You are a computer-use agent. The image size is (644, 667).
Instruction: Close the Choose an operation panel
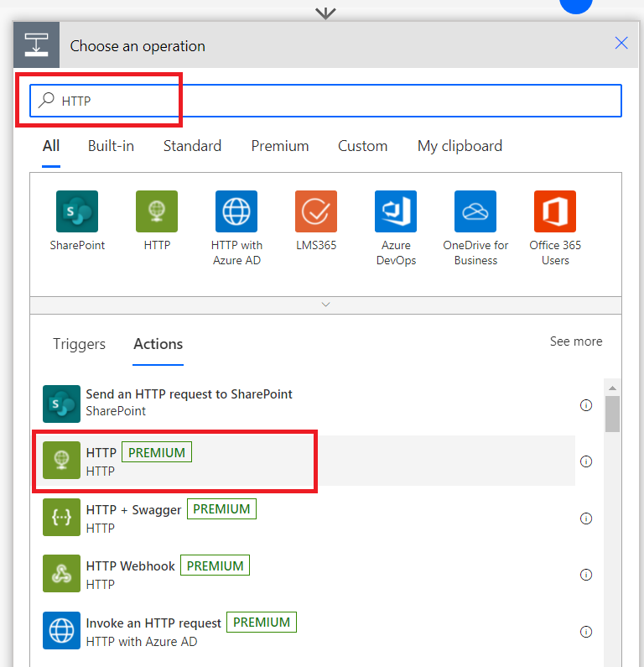tap(621, 43)
